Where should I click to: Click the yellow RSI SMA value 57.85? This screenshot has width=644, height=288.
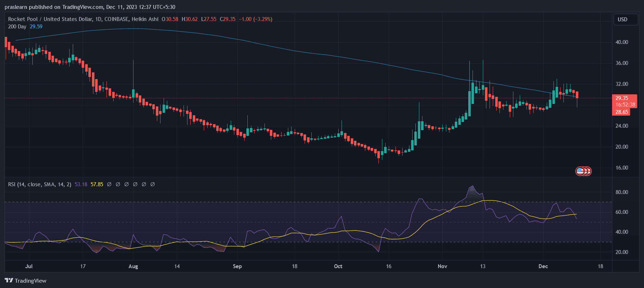click(97, 184)
